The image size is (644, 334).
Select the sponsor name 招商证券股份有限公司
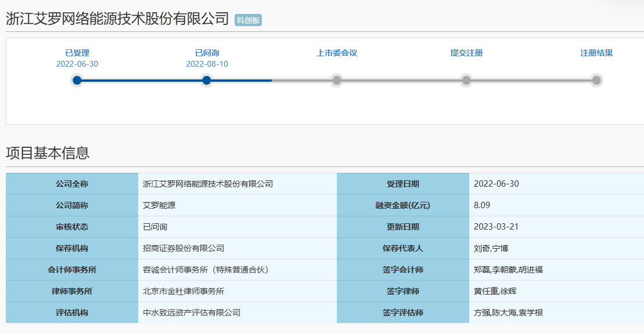(184, 248)
